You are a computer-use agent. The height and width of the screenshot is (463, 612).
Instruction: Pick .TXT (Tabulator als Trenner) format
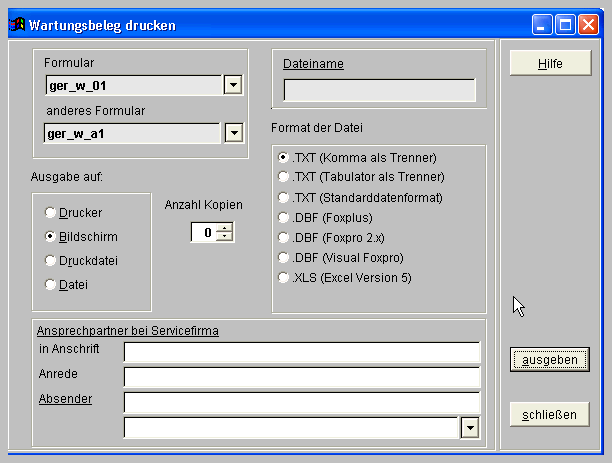[284, 177]
